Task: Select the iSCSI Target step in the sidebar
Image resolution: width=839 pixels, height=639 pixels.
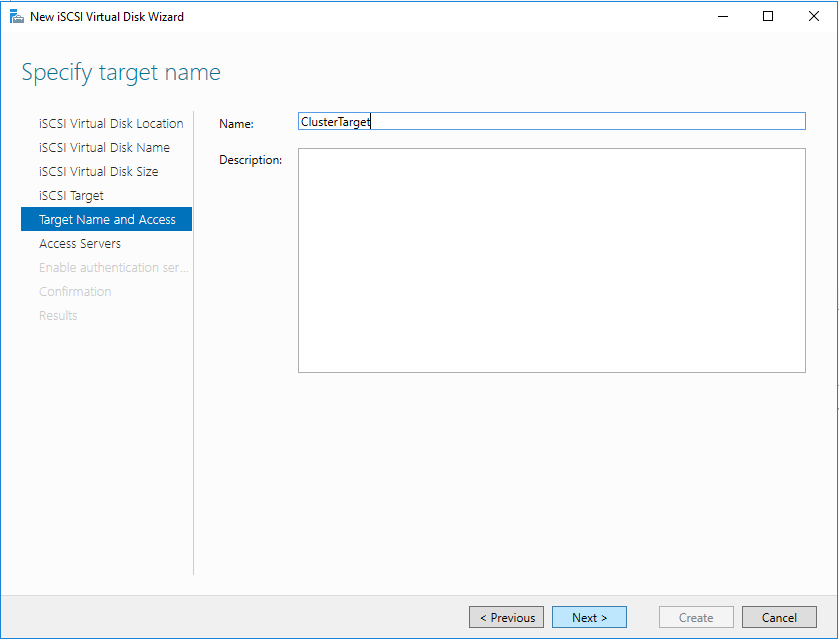Action: coord(71,196)
